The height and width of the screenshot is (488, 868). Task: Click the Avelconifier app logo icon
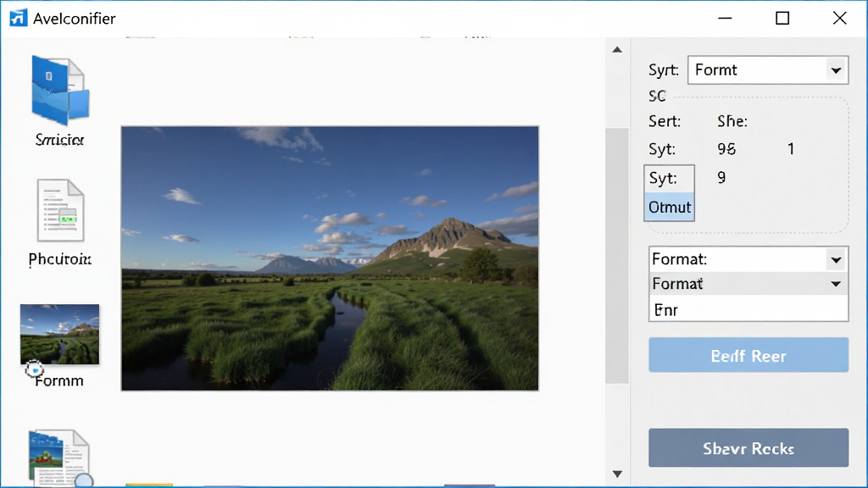tap(19, 18)
